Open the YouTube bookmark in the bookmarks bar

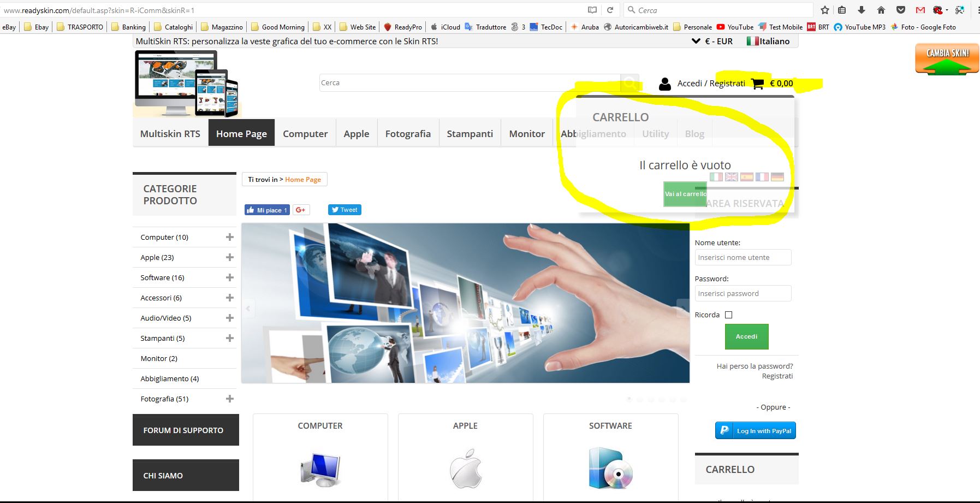point(735,27)
